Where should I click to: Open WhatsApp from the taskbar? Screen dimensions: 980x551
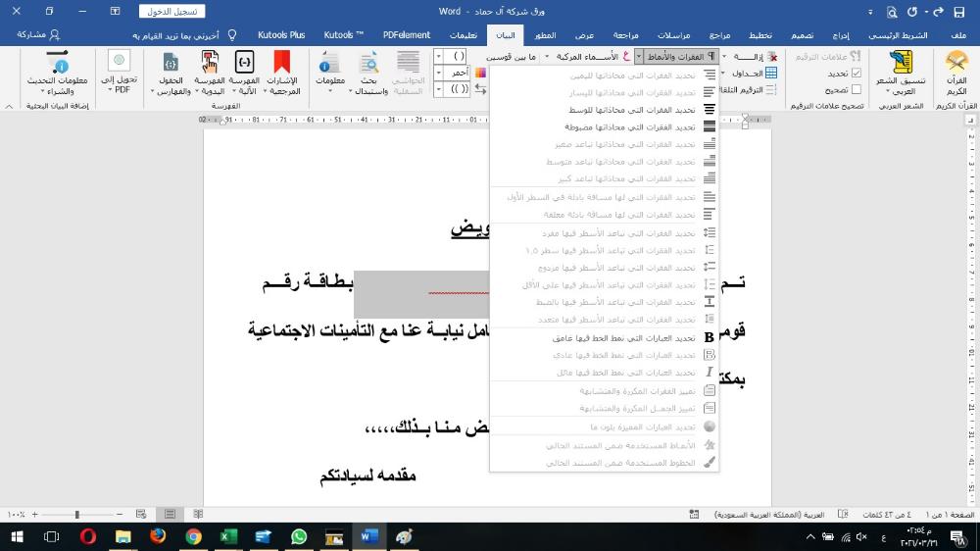tap(299, 536)
